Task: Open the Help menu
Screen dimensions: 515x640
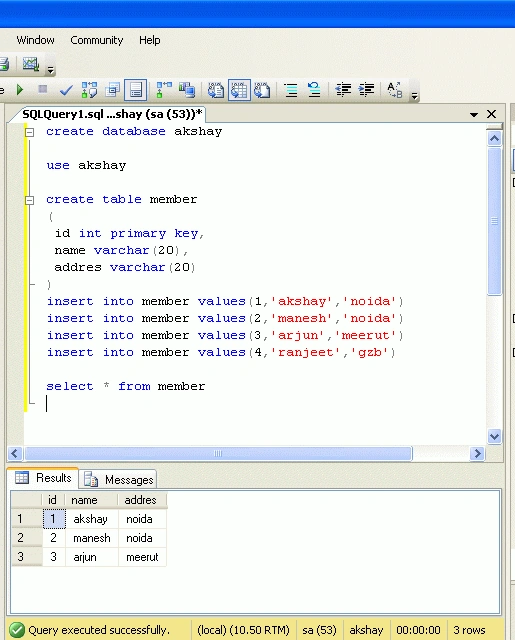Action: (x=150, y=40)
